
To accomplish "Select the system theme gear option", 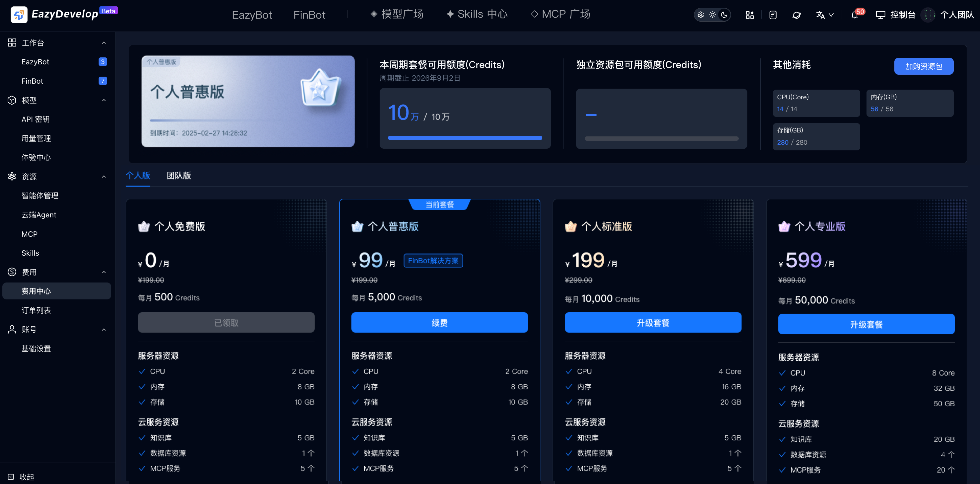I will (x=700, y=15).
